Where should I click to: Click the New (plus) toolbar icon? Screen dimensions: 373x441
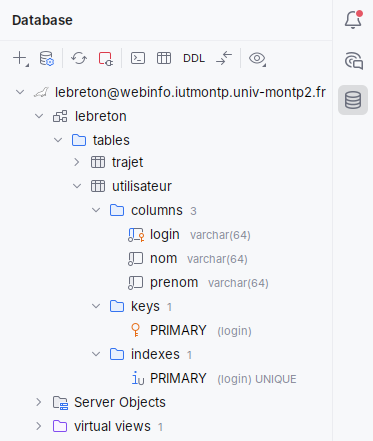click(x=21, y=58)
